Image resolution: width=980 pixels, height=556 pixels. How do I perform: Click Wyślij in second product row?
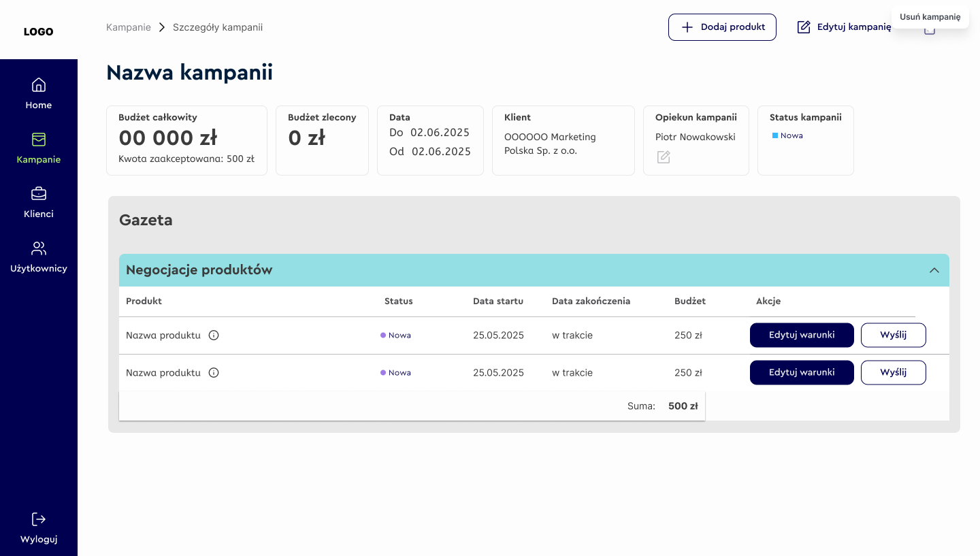(x=894, y=372)
